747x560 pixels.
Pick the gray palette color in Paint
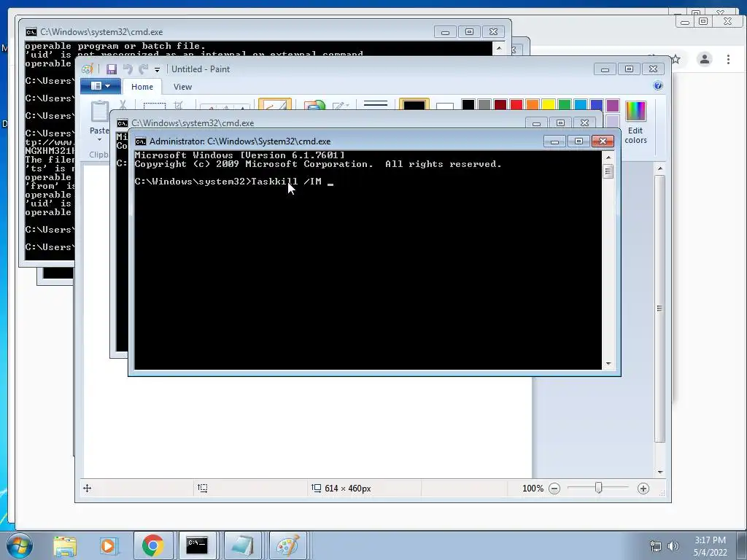coord(484,105)
